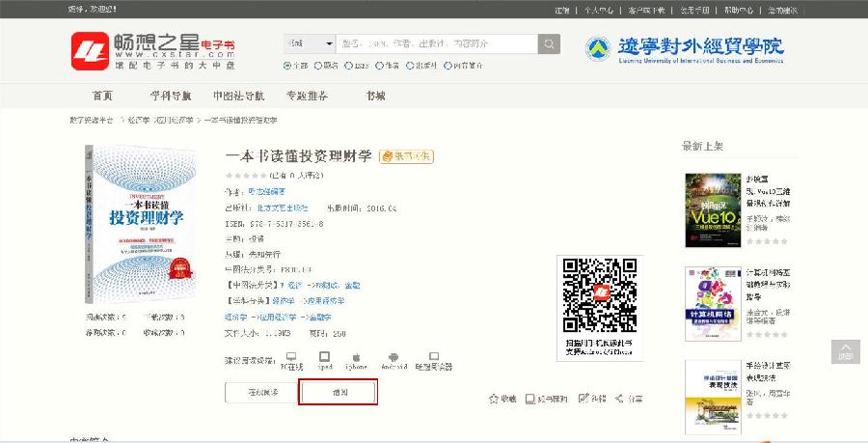
Task: Open the 书城 nav tab
Action: [x=375, y=96]
